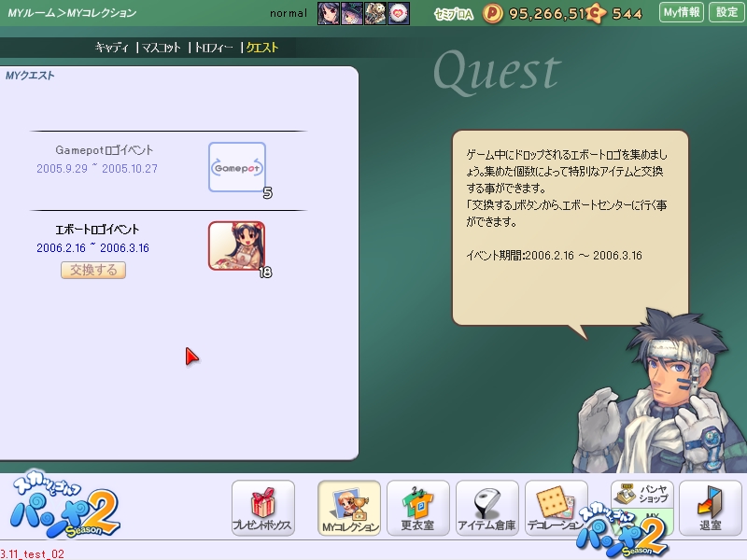This screenshot has width=747, height=560.
Task: Open the デコレーション decoration menu
Action: (x=556, y=509)
